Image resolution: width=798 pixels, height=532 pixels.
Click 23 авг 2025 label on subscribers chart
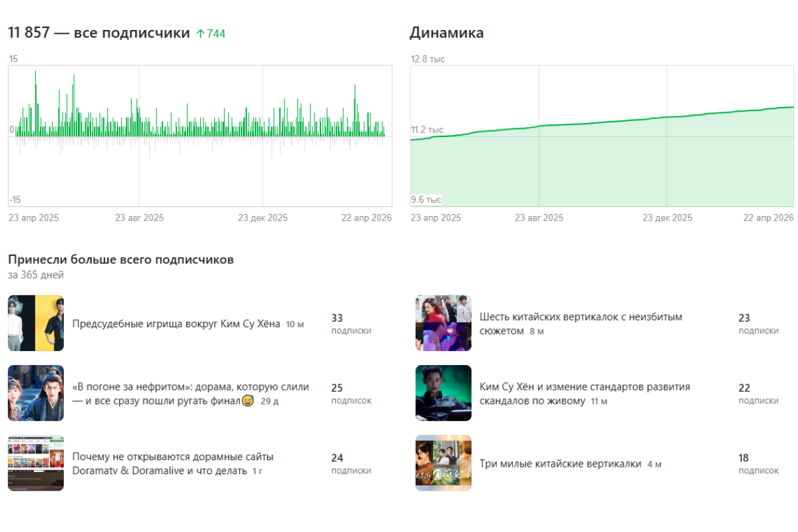point(139,217)
